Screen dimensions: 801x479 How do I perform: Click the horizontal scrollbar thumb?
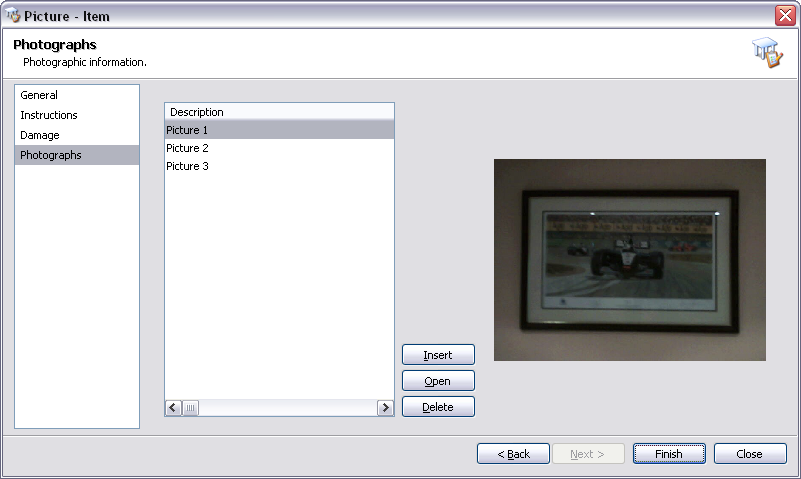click(x=190, y=407)
